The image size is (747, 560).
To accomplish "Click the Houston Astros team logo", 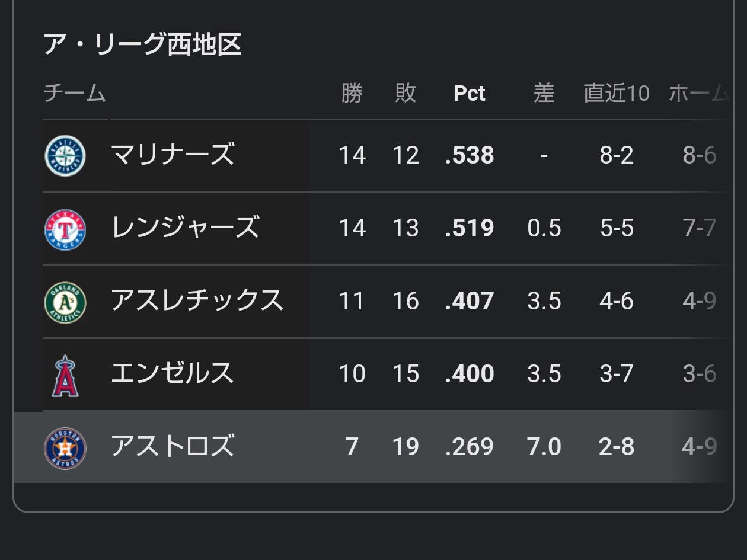I will point(65,448).
